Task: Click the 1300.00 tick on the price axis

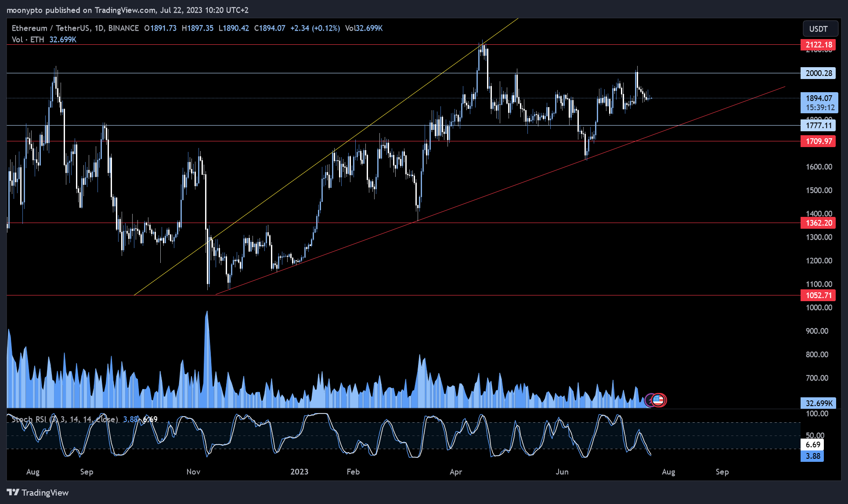Action: coord(819,237)
